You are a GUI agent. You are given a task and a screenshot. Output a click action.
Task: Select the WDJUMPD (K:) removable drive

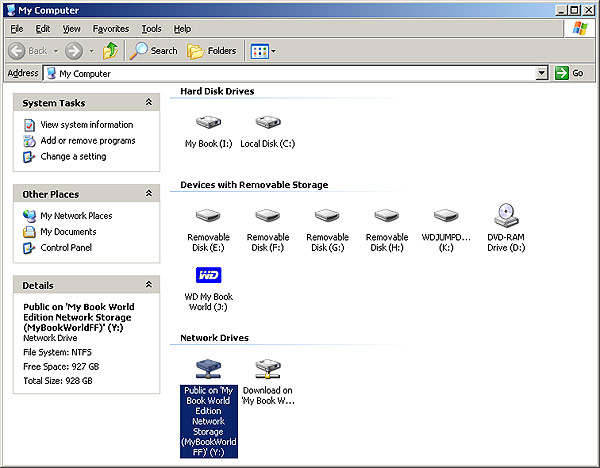(x=446, y=216)
